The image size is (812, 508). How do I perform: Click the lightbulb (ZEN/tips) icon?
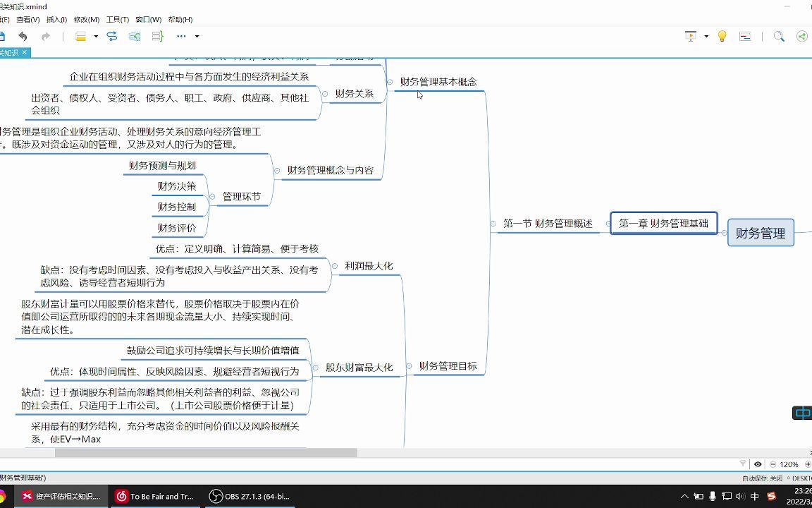click(x=722, y=36)
